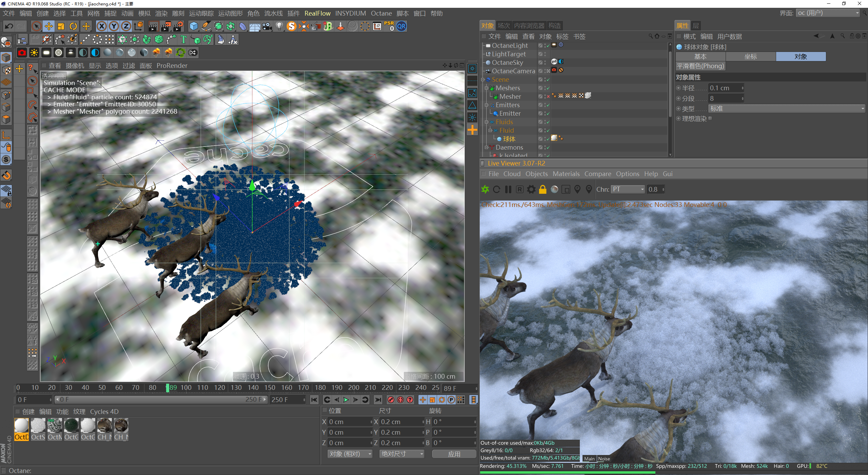Viewport: 868px width, 475px height.
Task: Select the Rotate tool
Action: tap(73, 26)
